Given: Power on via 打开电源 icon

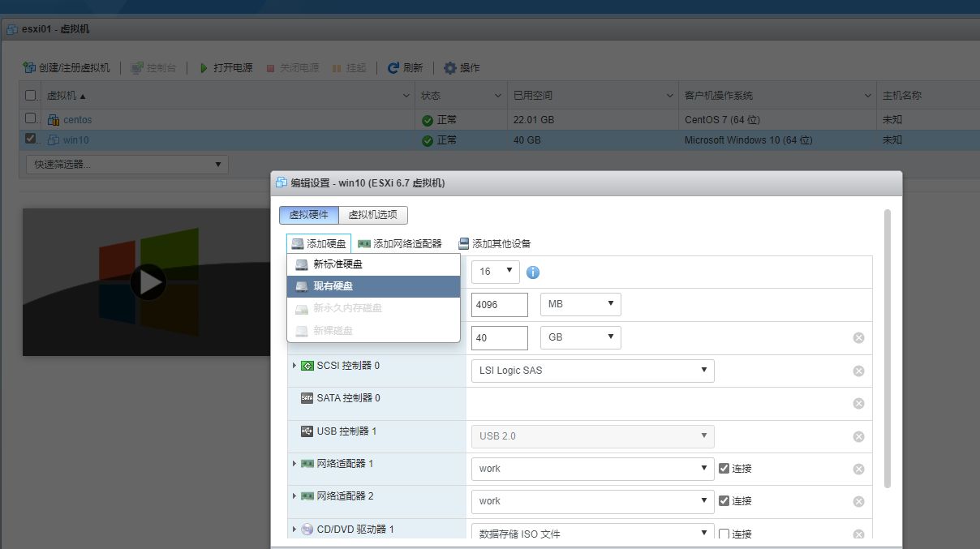Looking at the screenshot, I should [x=202, y=67].
